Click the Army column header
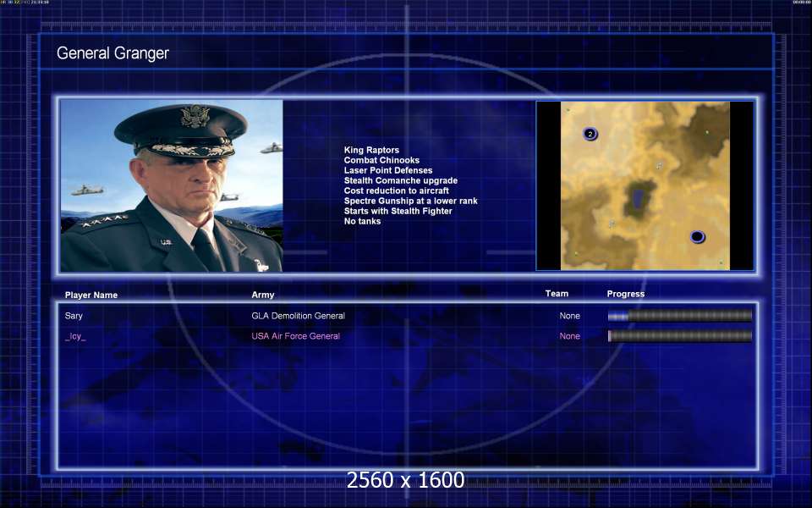The image size is (812, 508). (263, 295)
